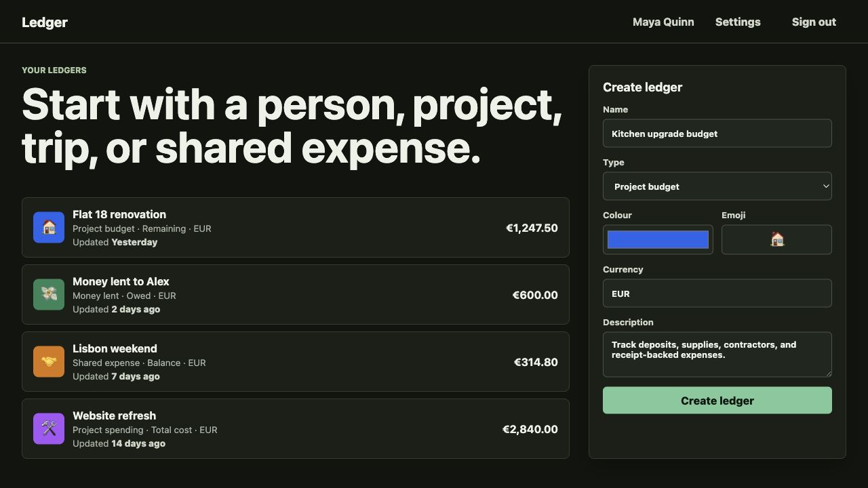Screen dimensions: 868x488
Task: Click into the Description text area
Action: [x=717, y=354]
